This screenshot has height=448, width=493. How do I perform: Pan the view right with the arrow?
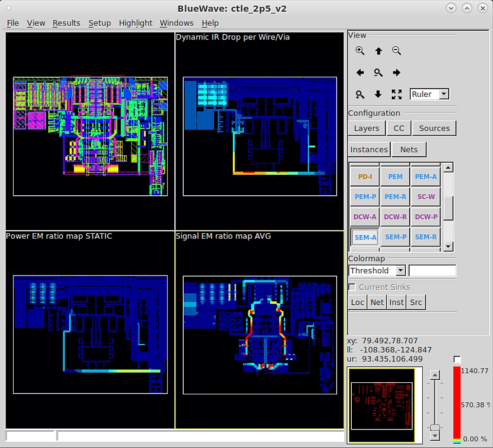click(397, 73)
